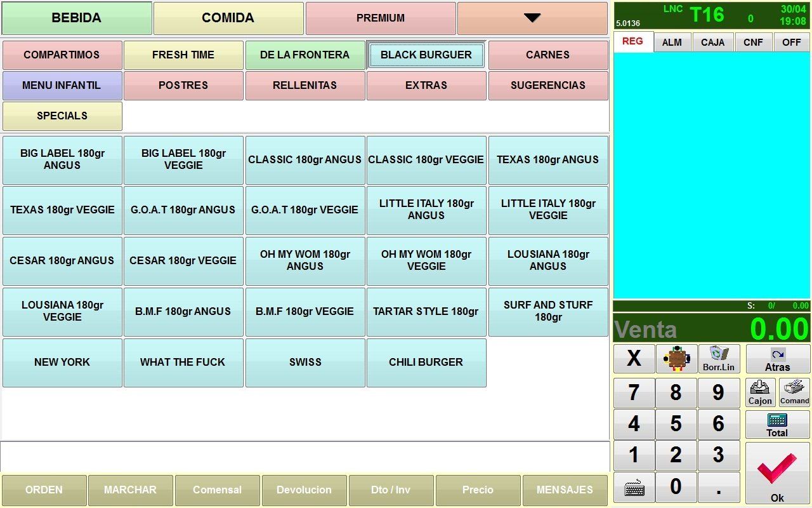
Task: Open the EXTRAS category
Action: pos(426,86)
